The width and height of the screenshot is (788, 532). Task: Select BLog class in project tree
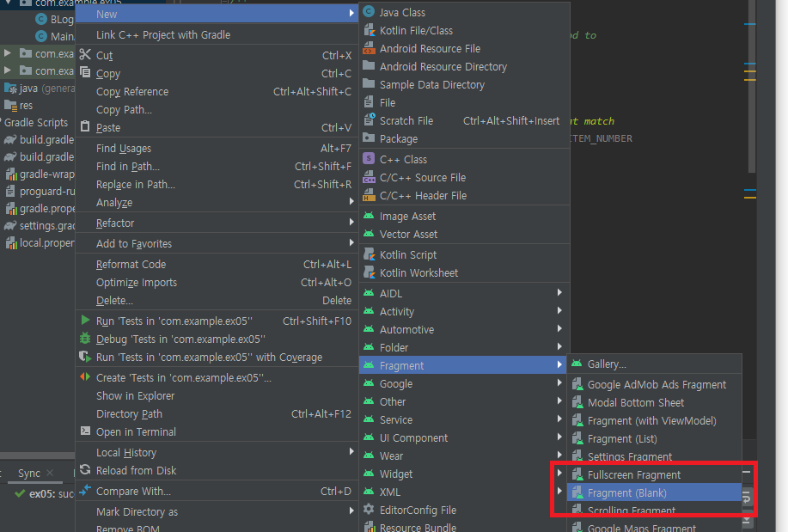(x=55, y=20)
